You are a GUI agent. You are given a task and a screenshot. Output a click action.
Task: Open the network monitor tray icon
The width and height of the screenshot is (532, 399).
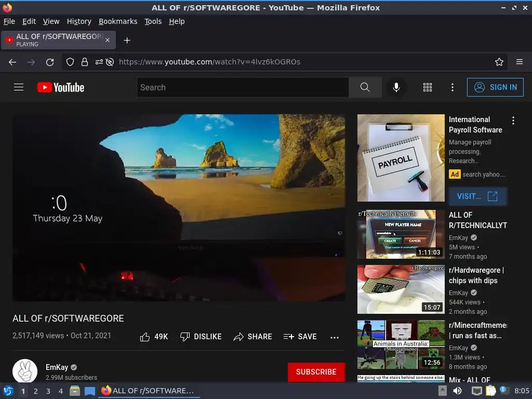coord(477,391)
